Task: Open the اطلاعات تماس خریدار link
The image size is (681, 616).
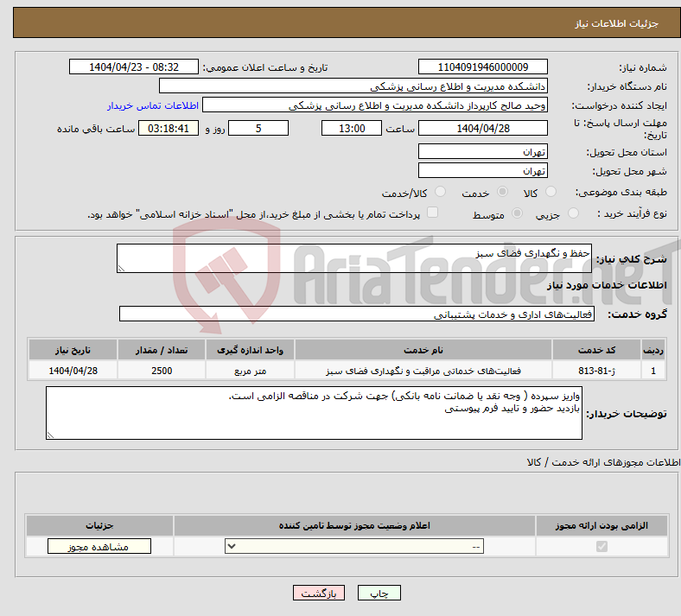Action: click(x=153, y=105)
